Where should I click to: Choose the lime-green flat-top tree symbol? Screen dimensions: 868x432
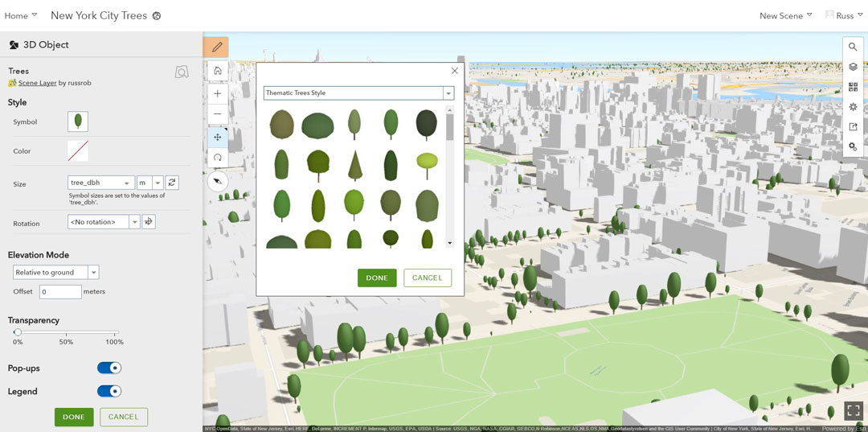pos(427,164)
